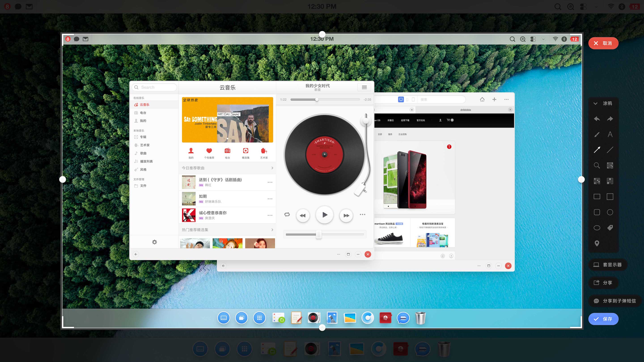Viewport: 644px width, 362px height.
Task: Select the circle shape tool
Action: 610,212
